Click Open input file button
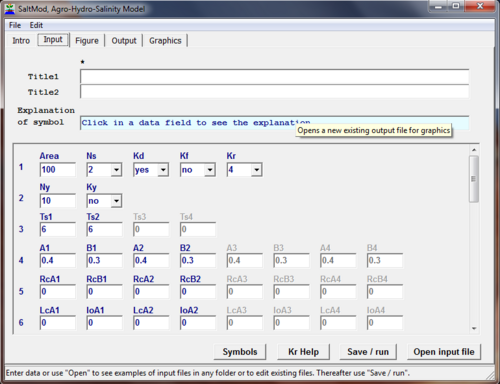 pos(444,352)
